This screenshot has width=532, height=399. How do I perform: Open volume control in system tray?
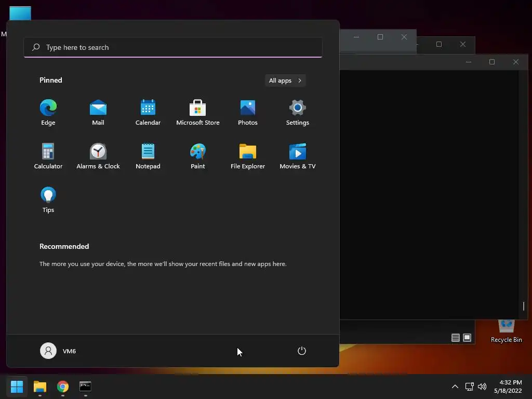tap(482, 387)
